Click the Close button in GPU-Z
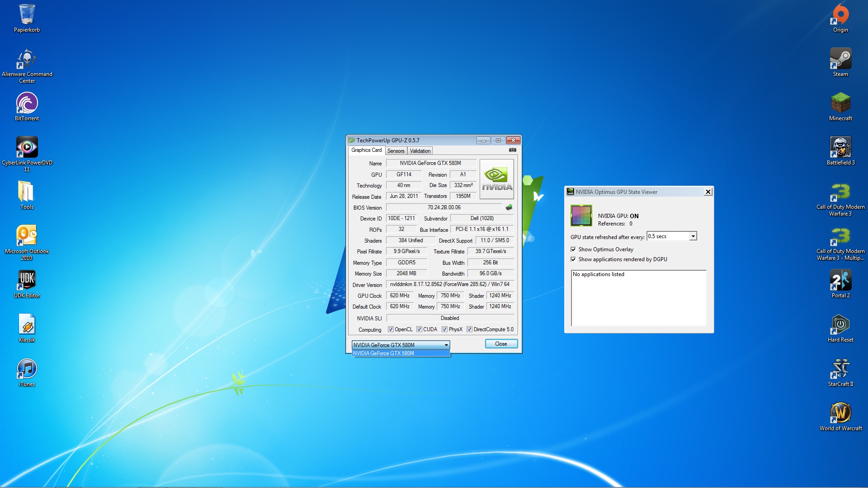Image resolution: width=868 pixels, height=488 pixels. point(501,344)
